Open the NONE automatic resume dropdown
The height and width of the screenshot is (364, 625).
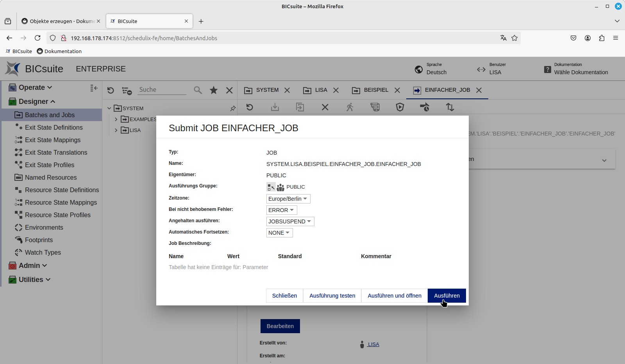tap(279, 233)
